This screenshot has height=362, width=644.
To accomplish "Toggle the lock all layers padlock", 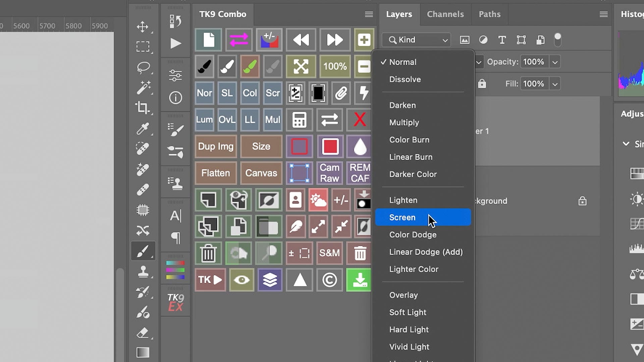I will [x=482, y=83].
